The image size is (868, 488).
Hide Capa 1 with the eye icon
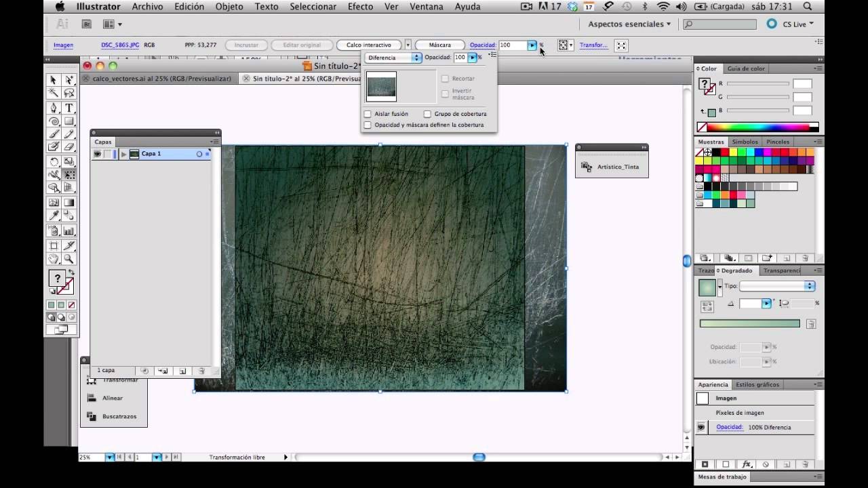pyautogui.click(x=98, y=154)
